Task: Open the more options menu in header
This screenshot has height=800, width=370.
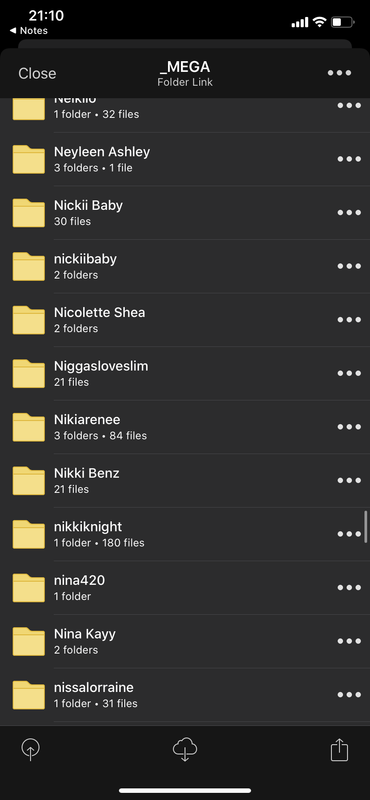Action: [x=339, y=73]
